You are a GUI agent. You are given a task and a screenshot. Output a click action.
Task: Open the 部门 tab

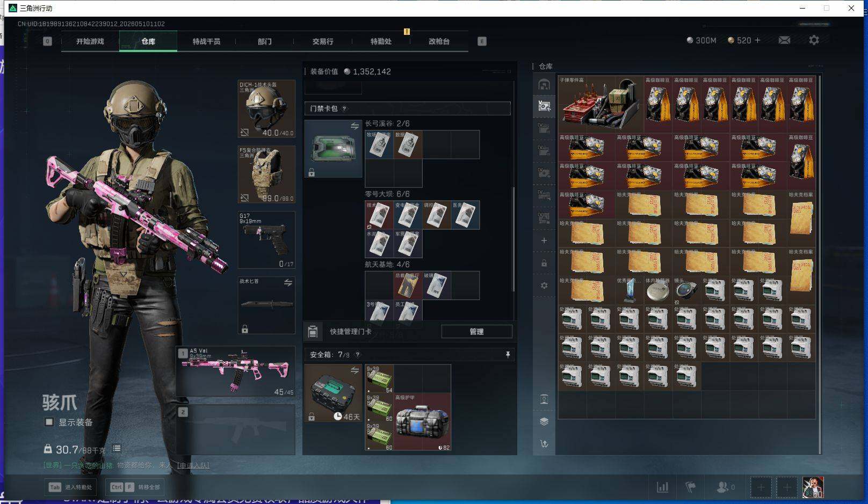click(264, 41)
